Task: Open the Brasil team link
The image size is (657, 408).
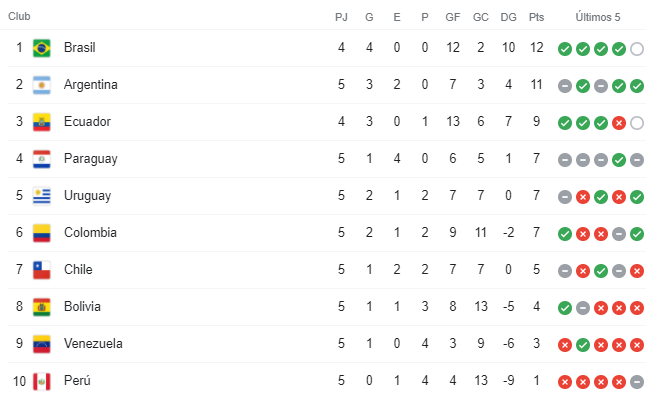Action: tap(80, 48)
